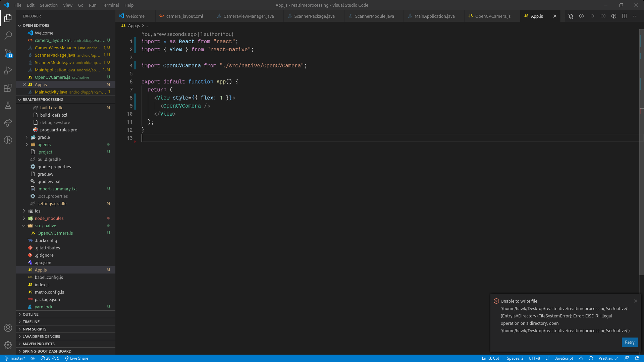
Task: Open package.json in the explorer
Action: pyautogui.click(x=47, y=300)
